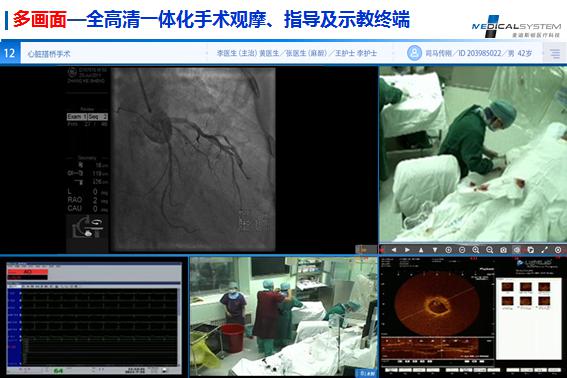Select last OCT thumbnail in second row
Image resolution: width=567 pixels, height=378 pixels.
click(544, 301)
